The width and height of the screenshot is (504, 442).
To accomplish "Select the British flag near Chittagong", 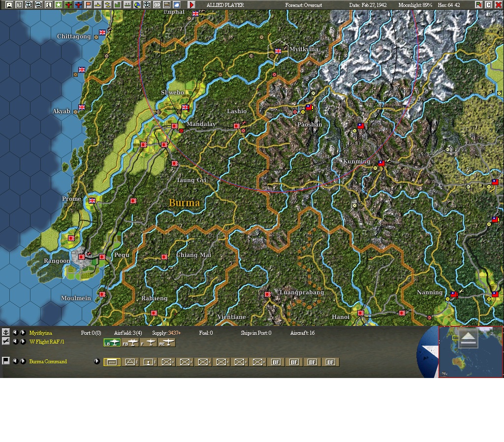I will tap(102, 32).
